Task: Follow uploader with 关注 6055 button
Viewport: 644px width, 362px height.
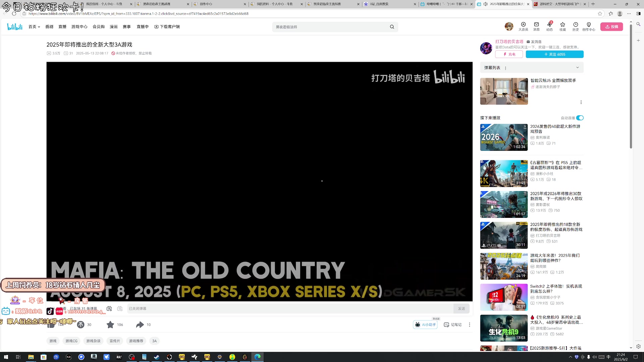Action: [x=554, y=54]
